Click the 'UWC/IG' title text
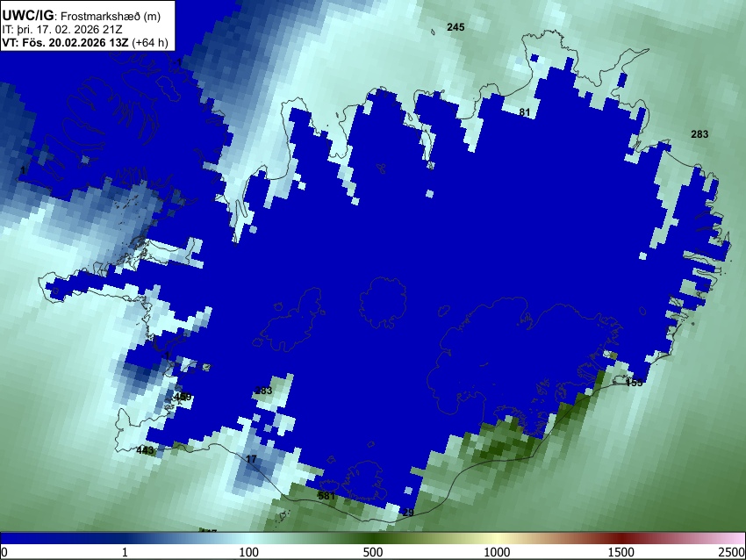The height and width of the screenshot is (560, 746). tap(27, 16)
